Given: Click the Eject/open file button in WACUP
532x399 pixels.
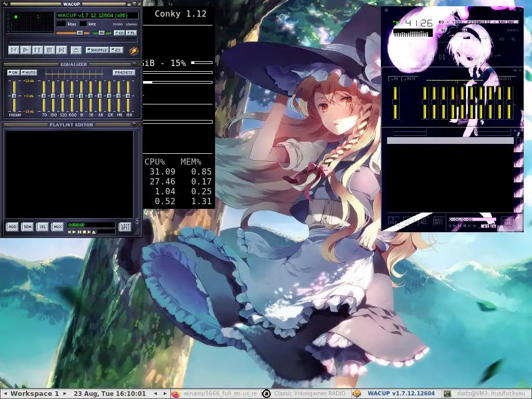Looking at the screenshot, I should 76,50.
